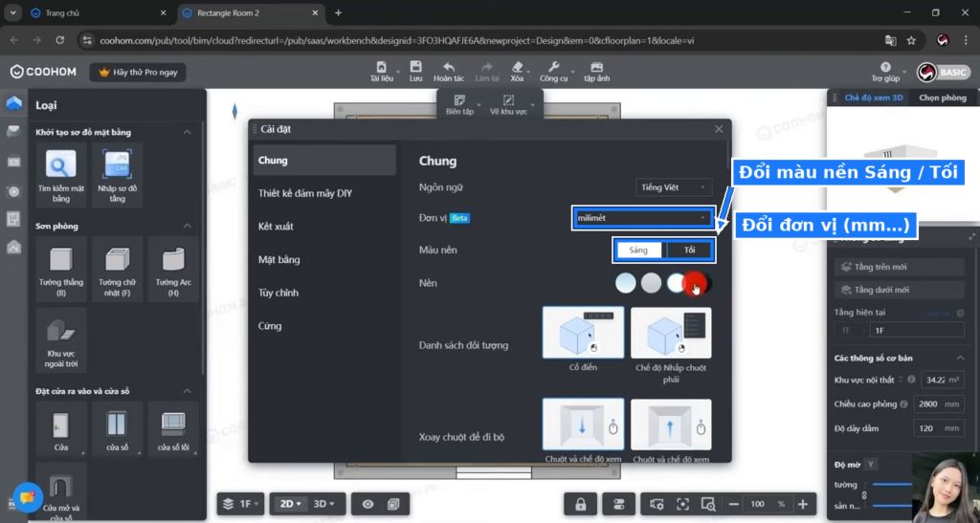Open the Ngôn ngữ Tiếng Việt dropdown

click(674, 187)
